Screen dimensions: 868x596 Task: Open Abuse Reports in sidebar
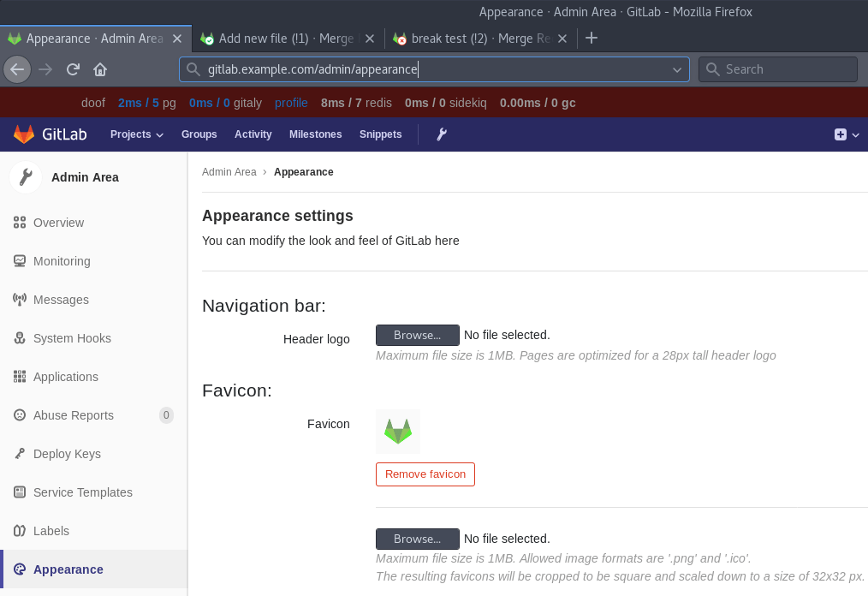coord(74,415)
